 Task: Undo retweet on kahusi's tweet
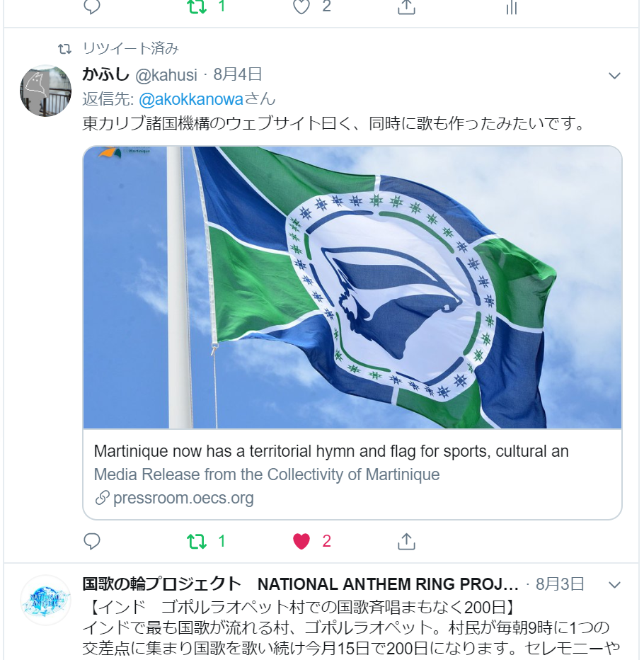pyautogui.click(x=197, y=541)
